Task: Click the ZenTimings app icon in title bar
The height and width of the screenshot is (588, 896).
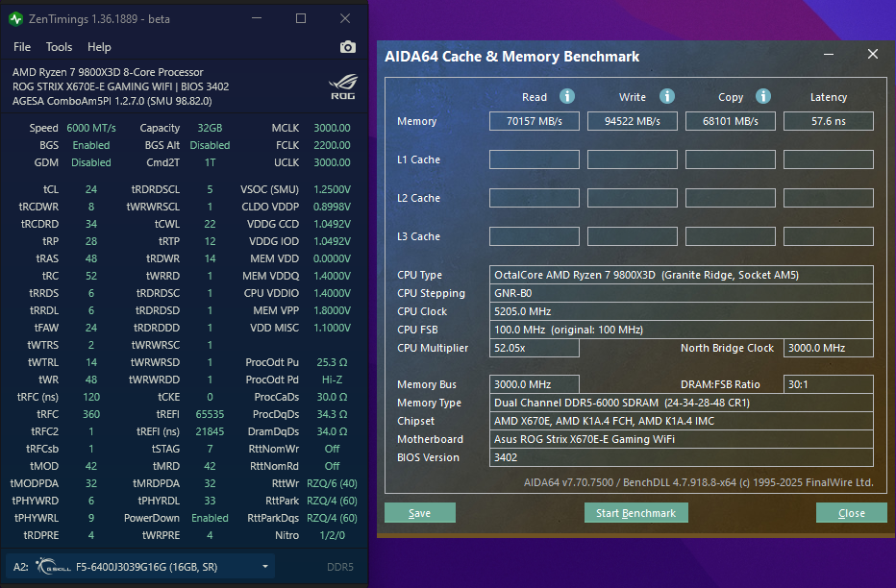Action: tap(15, 19)
